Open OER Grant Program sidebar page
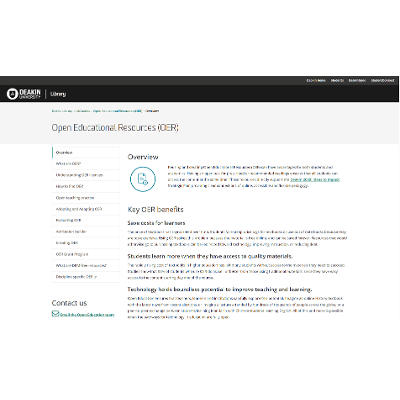This screenshot has width=400, height=400. coord(86,254)
